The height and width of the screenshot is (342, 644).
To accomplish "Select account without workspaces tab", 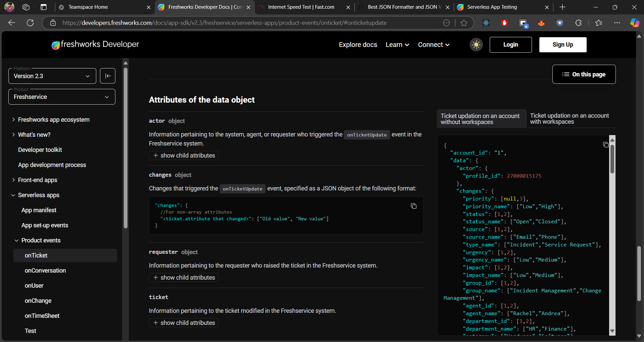I will (481, 119).
